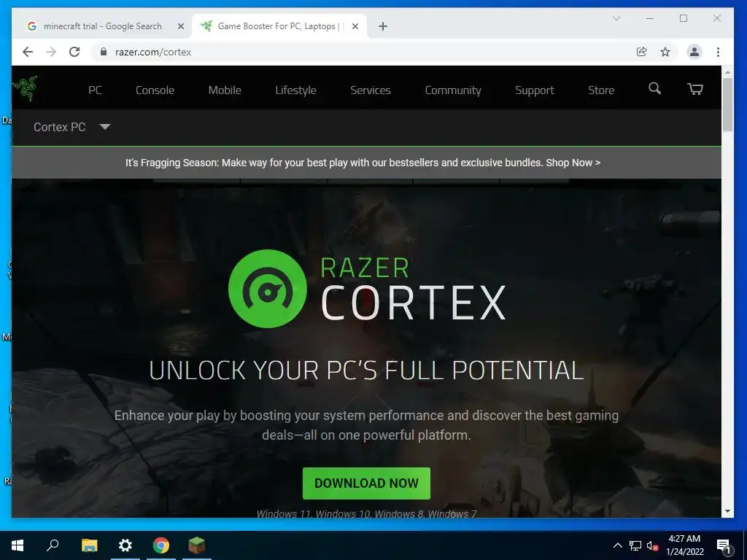Open the Community menu
Screen dimensions: 747x560
[x=452, y=90]
